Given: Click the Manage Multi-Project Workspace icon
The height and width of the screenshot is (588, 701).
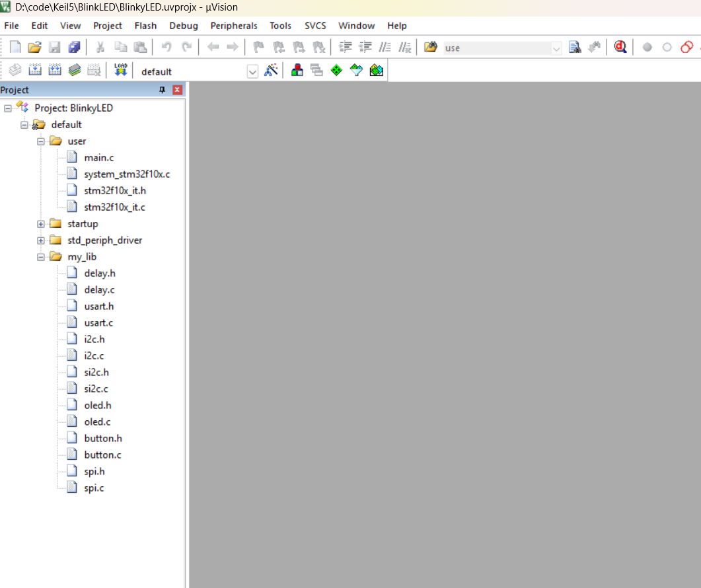Looking at the screenshot, I should (316, 70).
